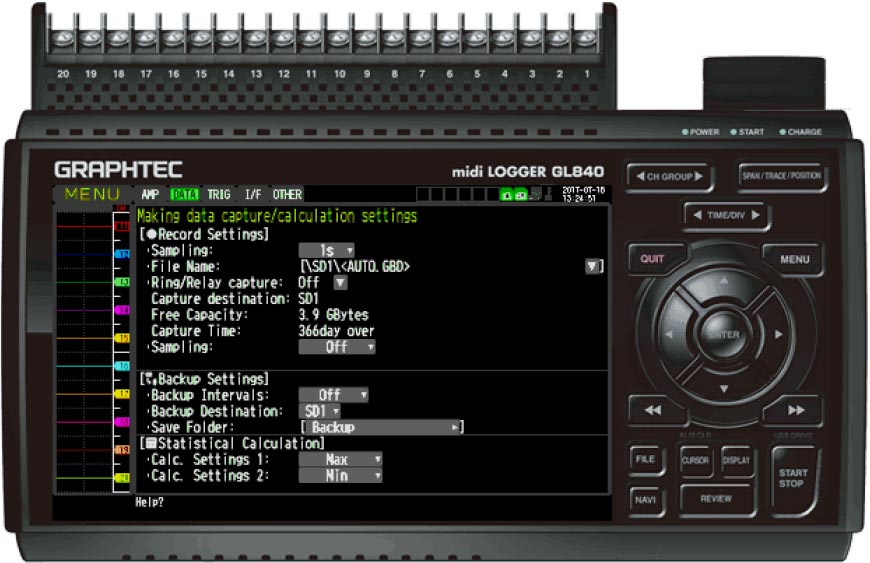Click the 366day over capture time value
Viewport: 870px width, 563px height.
336,331
